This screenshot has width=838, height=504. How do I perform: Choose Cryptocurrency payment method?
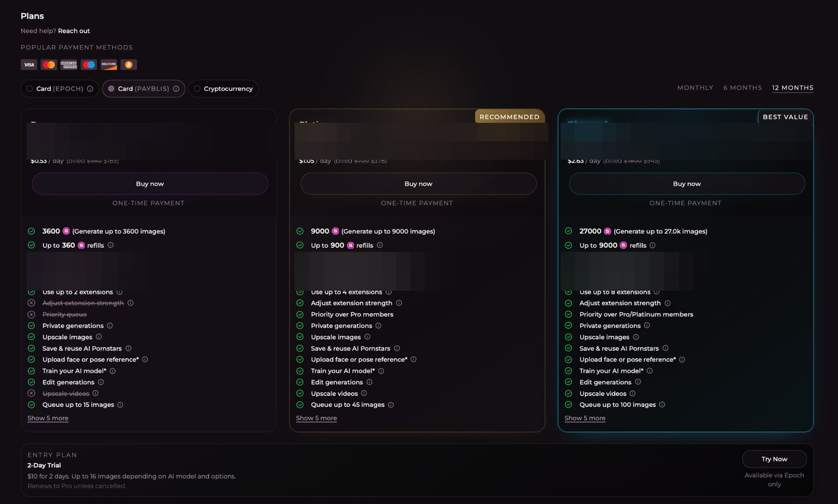point(223,88)
